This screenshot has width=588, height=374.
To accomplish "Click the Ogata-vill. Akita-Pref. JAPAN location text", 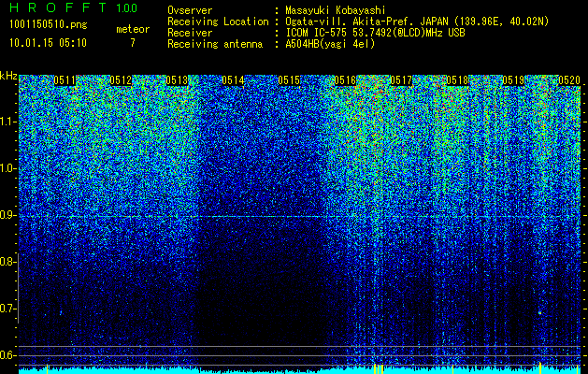I will (x=417, y=22).
